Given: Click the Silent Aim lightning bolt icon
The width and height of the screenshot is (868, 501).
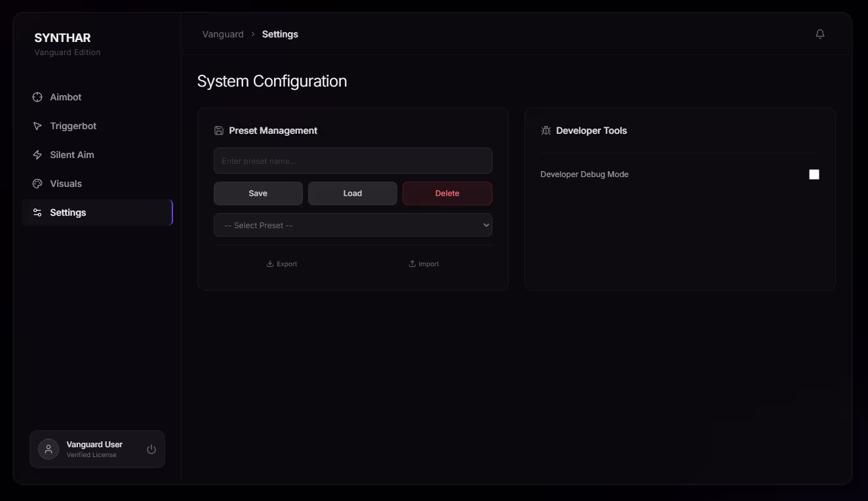Looking at the screenshot, I should pos(37,155).
